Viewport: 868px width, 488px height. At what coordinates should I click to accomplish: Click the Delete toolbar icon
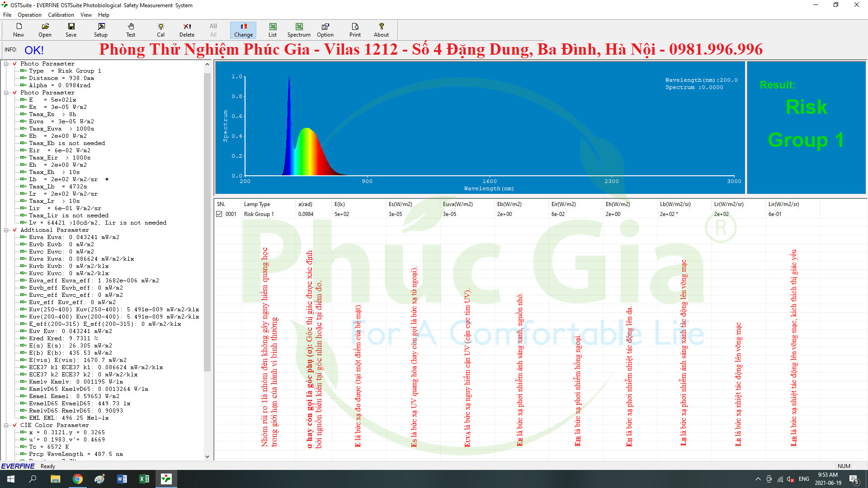click(x=187, y=30)
